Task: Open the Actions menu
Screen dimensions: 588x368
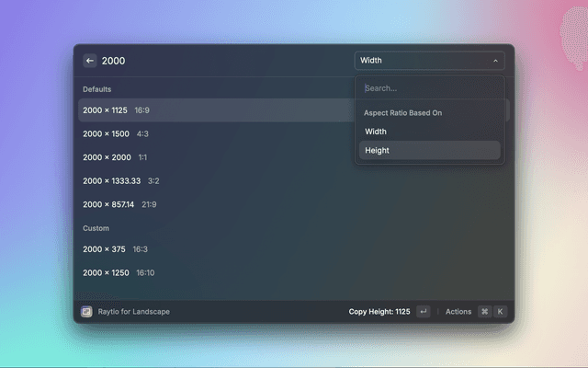Action: point(458,312)
